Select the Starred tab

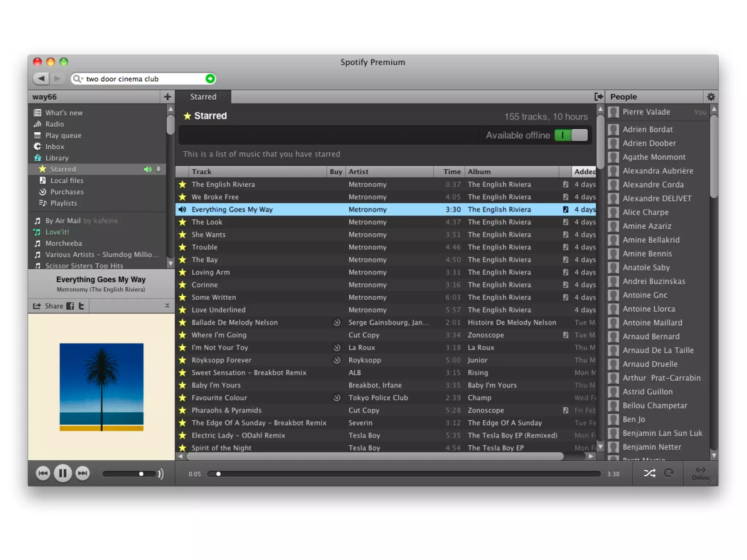[x=203, y=97]
